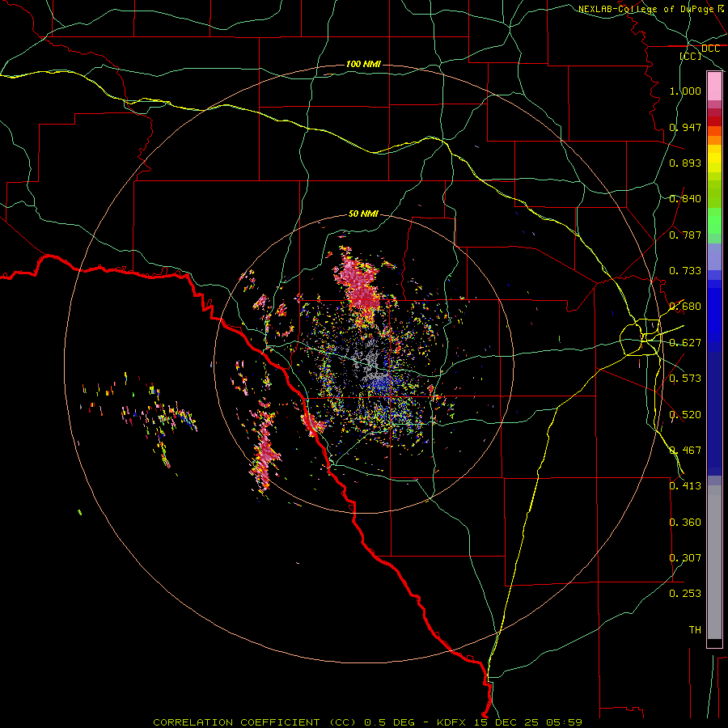This screenshot has width=728, height=728.
Task: Select the 1.000 scale value
Action: [685, 91]
